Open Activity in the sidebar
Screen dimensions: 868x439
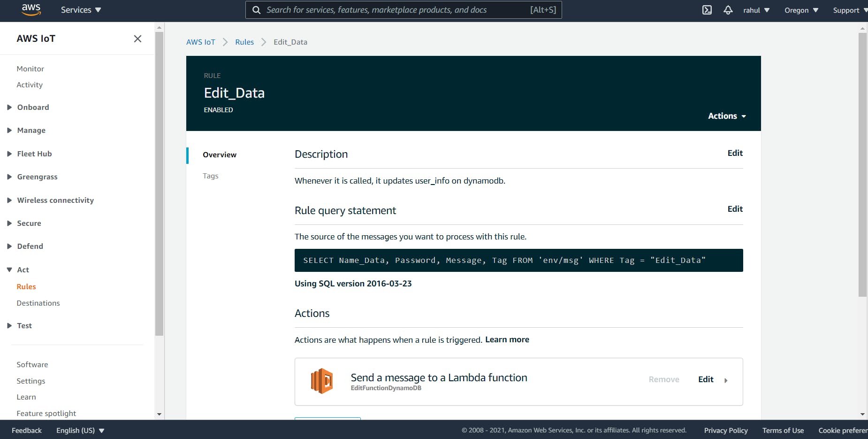click(x=30, y=85)
